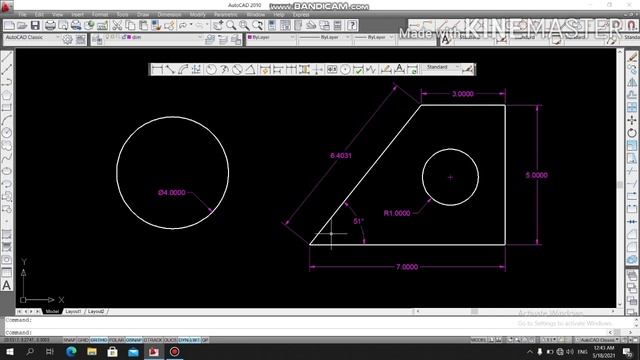Select the Diameter dimension tool
640x360 pixels.
(237, 69)
